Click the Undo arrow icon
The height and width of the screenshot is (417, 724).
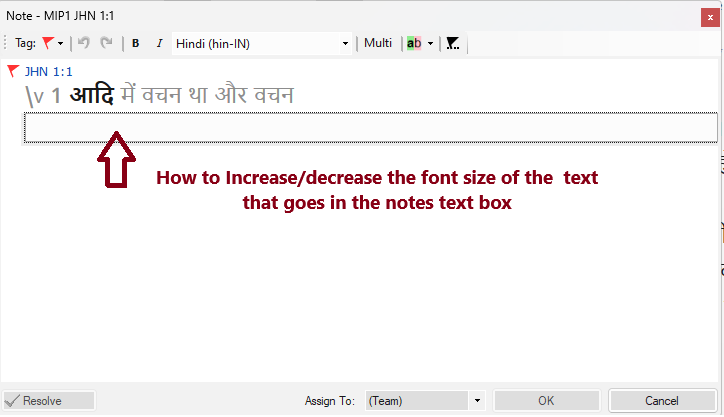[84, 43]
